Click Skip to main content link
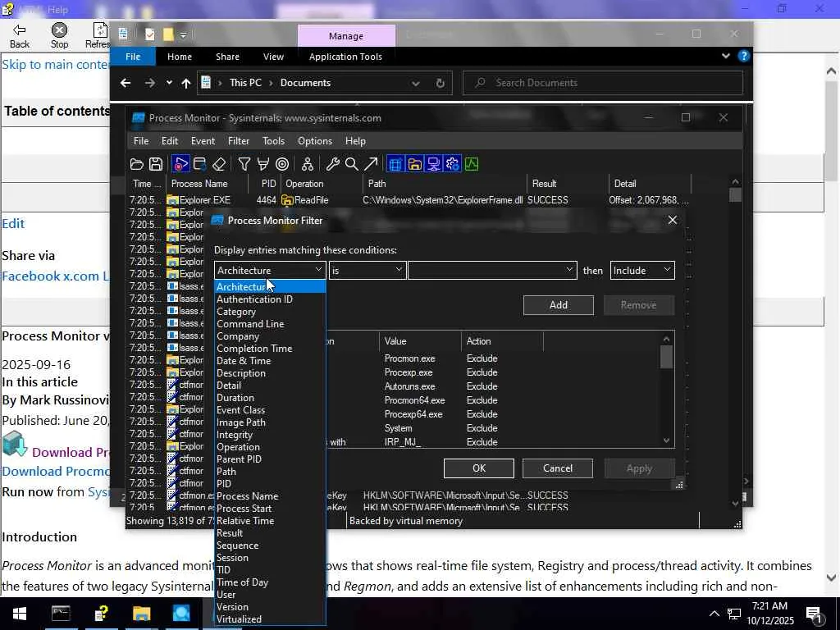 tap(55, 64)
